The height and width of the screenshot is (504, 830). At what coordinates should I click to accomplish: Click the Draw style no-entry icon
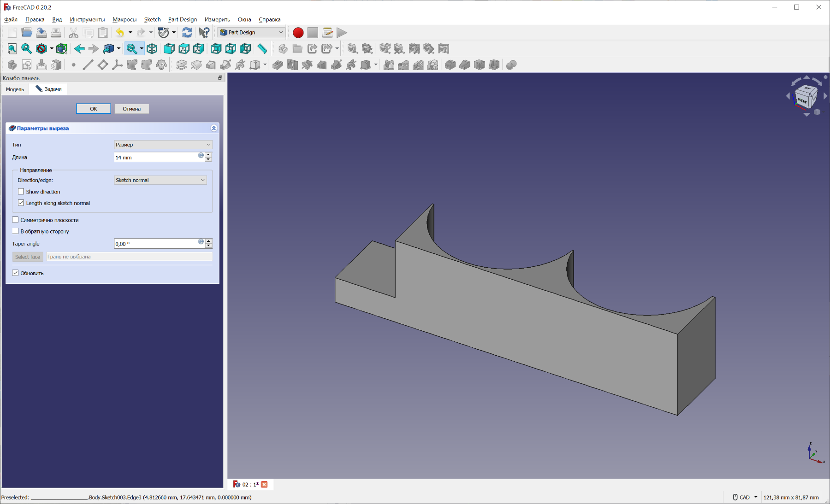coord(41,49)
